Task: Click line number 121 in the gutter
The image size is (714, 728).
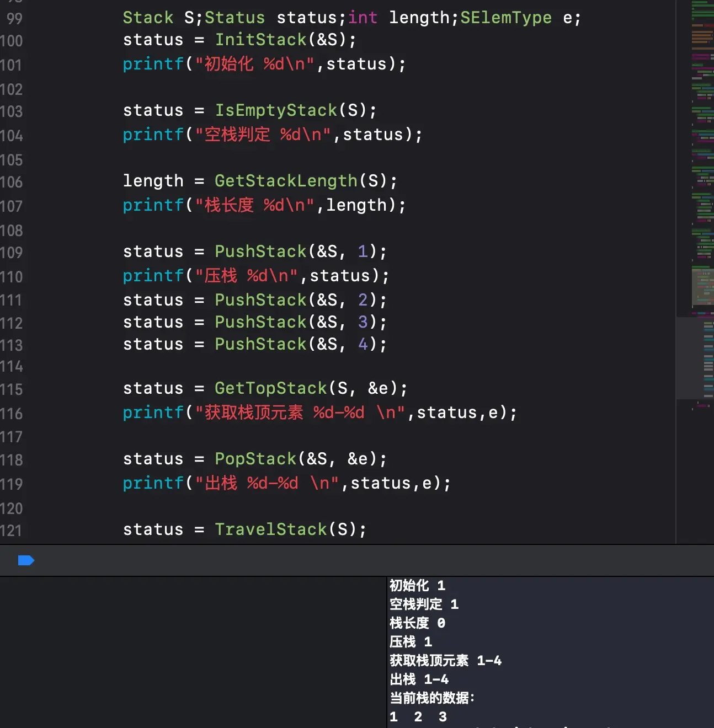Action: pos(12,531)
